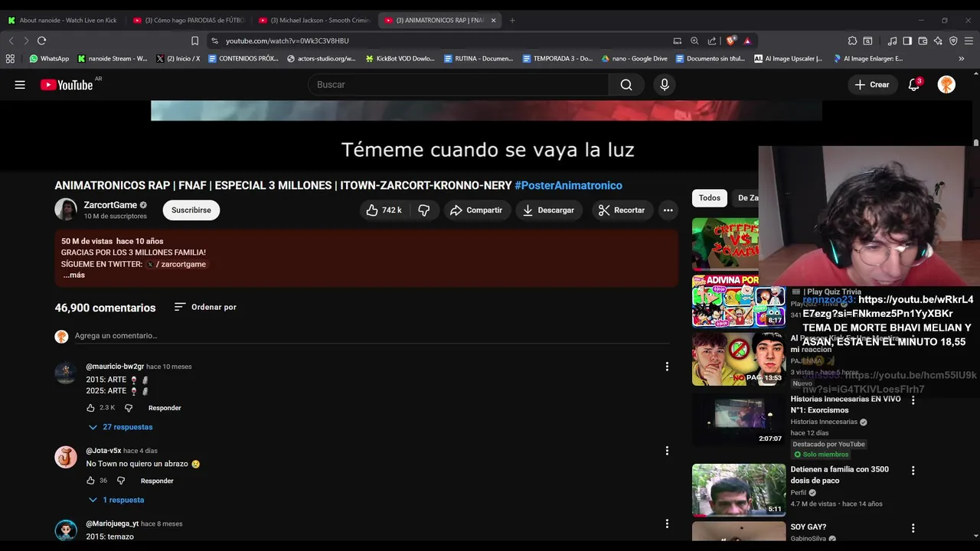Click the magnifier search button
Viewport: 980px width, 551px height.
tap(626, 85)
